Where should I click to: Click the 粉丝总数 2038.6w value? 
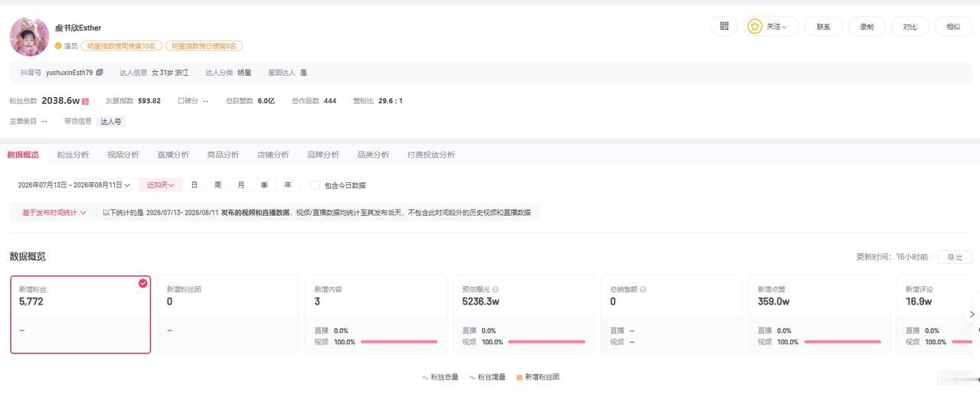60,101
